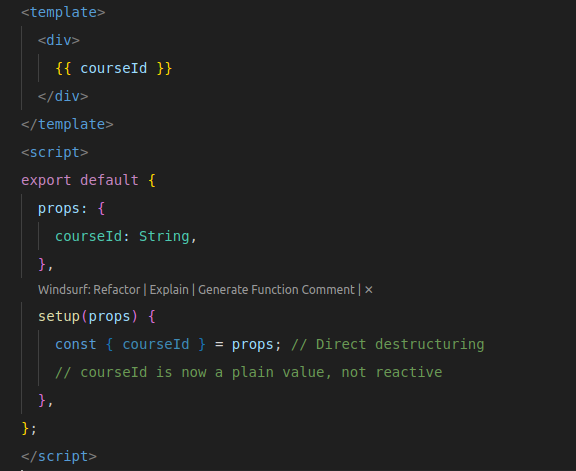Click the Explain code lens link
The image size is (576, 471).
[x=169, y=290]
